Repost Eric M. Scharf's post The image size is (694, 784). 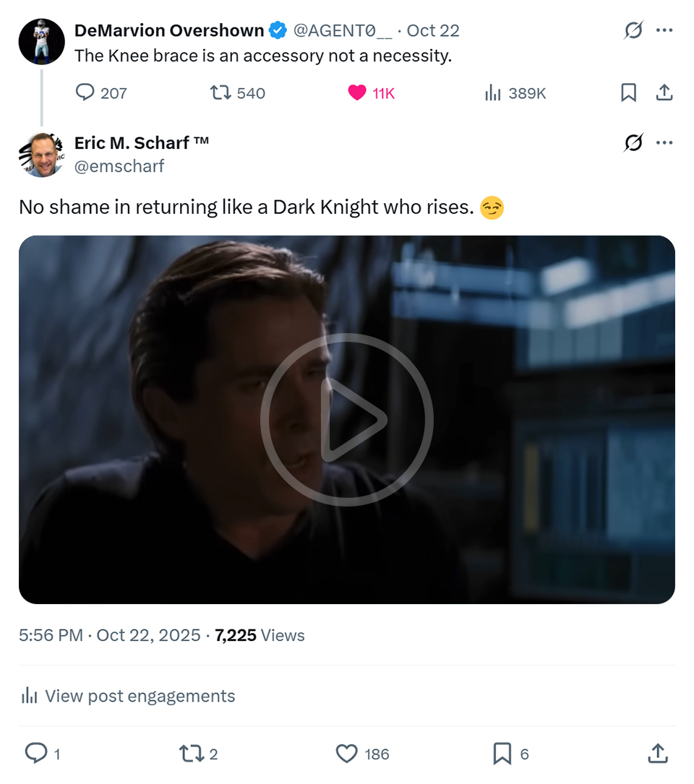(190, 754)
